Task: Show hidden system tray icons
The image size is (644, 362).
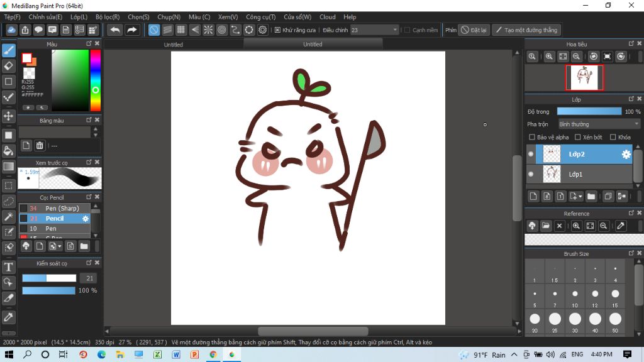Action: 514,354
